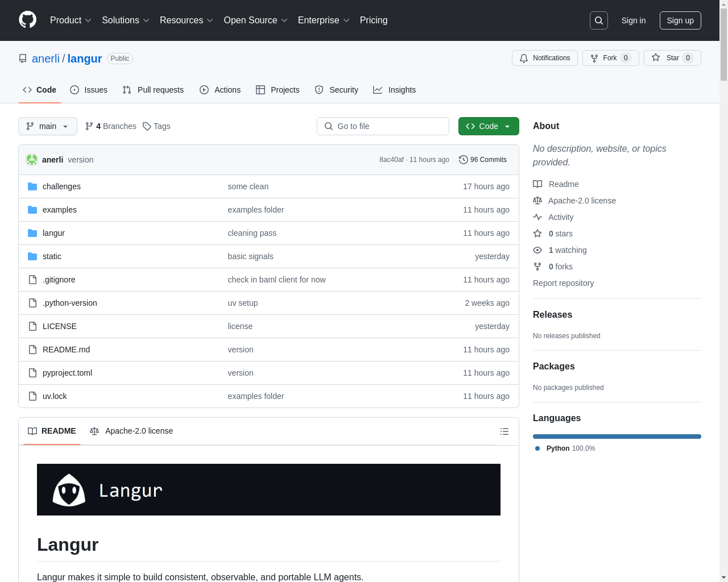Open the README outline list icon
The image size is (728, 582).
[x=504, y=431]
